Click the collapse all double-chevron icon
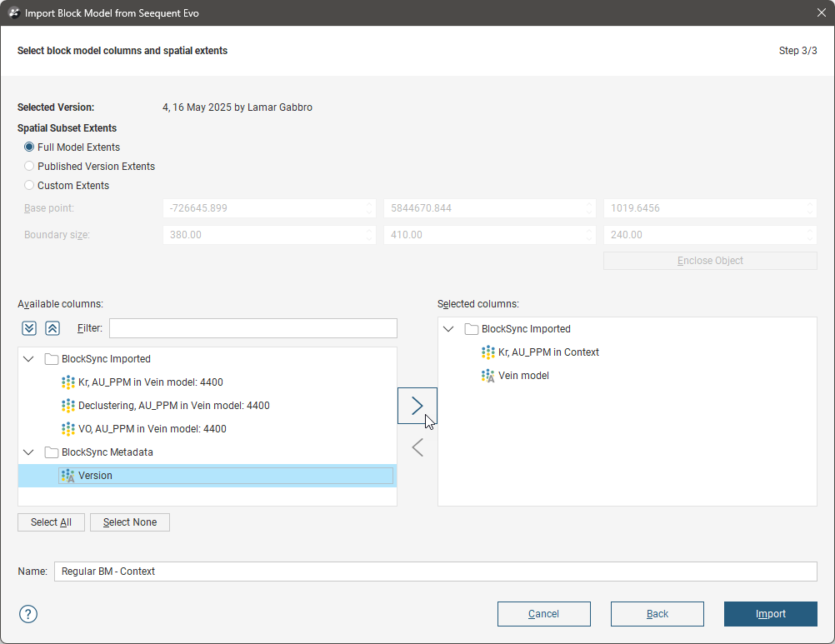Viewport: 835px width, 644px height. pos(52,328)
